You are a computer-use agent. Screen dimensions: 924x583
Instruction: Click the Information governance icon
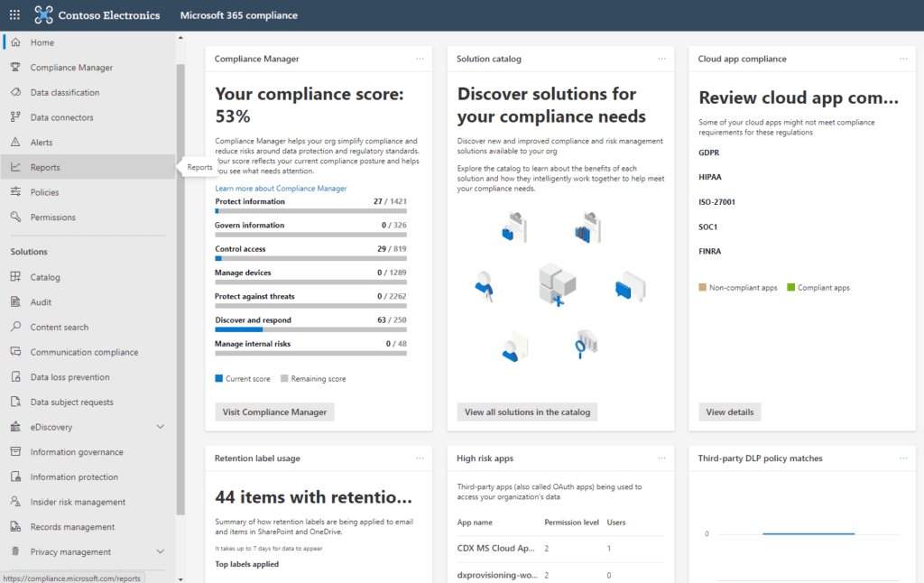pos(16,451)
